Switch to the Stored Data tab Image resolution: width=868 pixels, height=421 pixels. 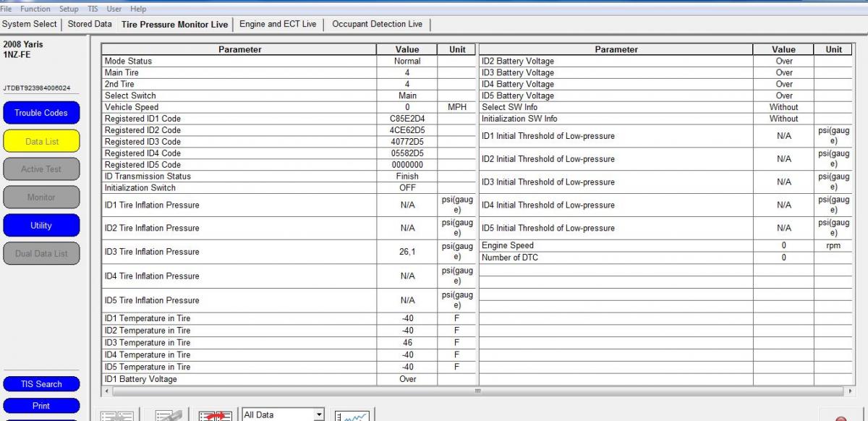tap(90, 24)
